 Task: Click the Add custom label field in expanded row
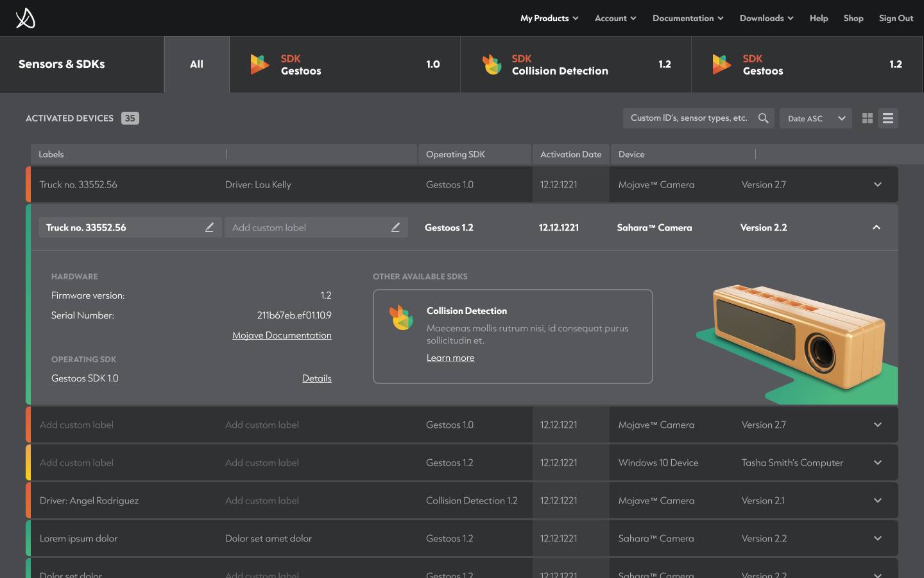click(x=316, y=227)
